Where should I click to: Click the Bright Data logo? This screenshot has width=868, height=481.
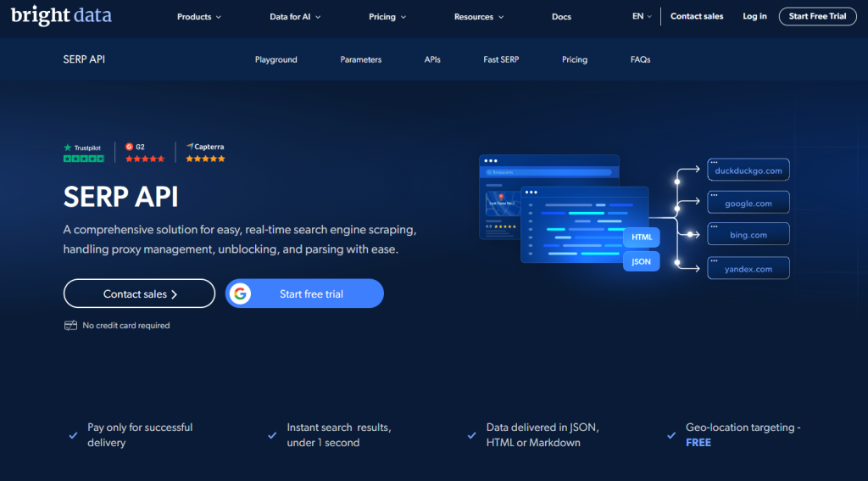(61, 15)
